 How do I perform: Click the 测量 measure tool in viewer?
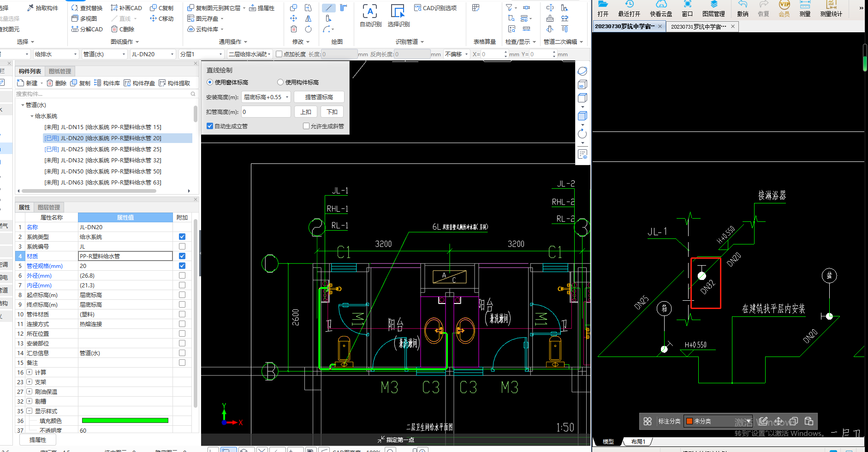(805, 9)
